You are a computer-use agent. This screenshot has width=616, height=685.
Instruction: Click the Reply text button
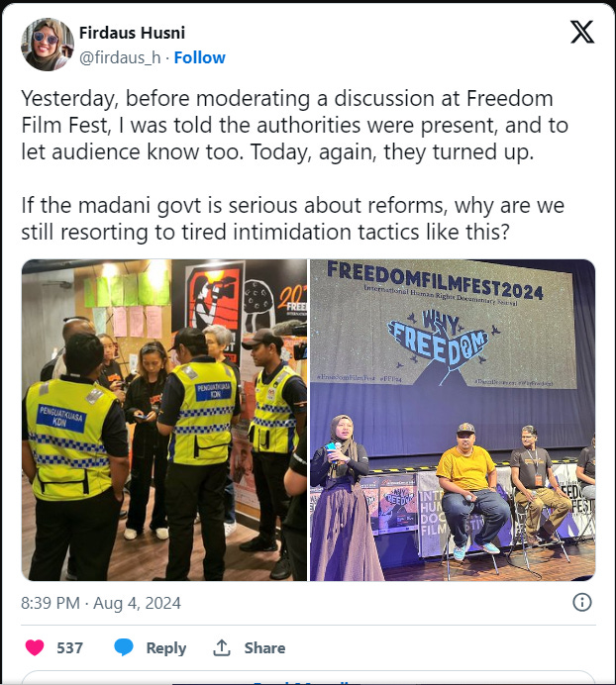166,647
